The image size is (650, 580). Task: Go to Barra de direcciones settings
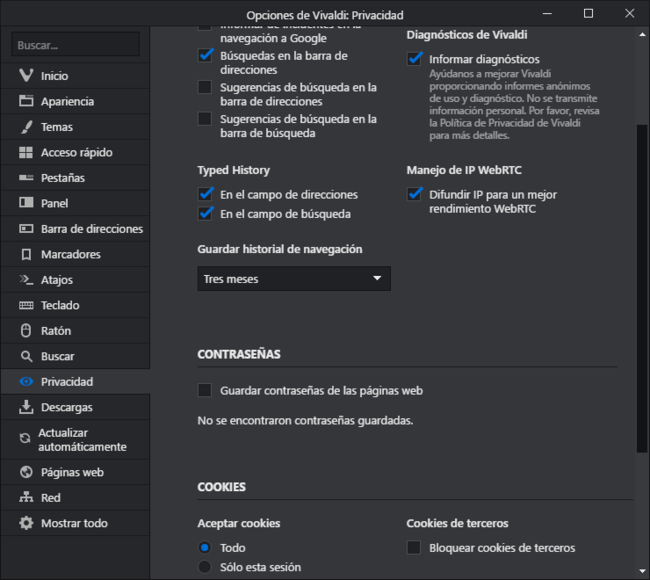[91, 229]
